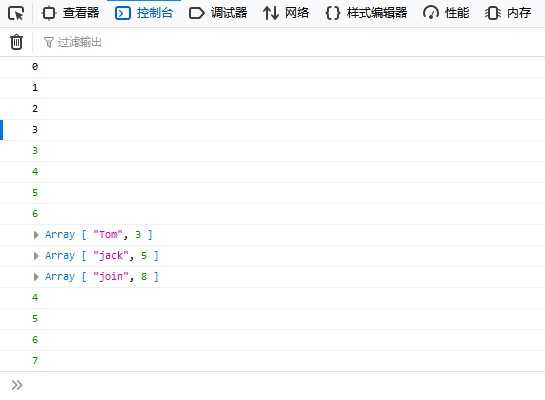Click the 样式编辑器 braces icon
The width and height of the screenshot is (545, 400).
click(333, 13)
